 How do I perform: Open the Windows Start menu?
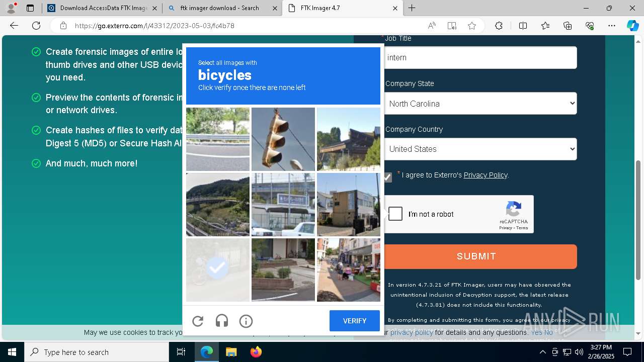click(12, 352)
